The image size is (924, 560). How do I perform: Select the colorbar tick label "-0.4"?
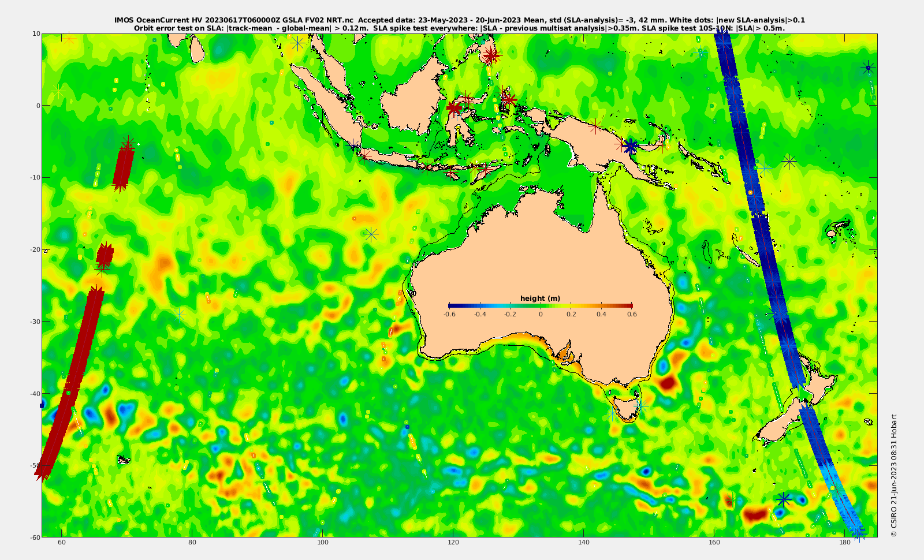(x=480, y=315)
